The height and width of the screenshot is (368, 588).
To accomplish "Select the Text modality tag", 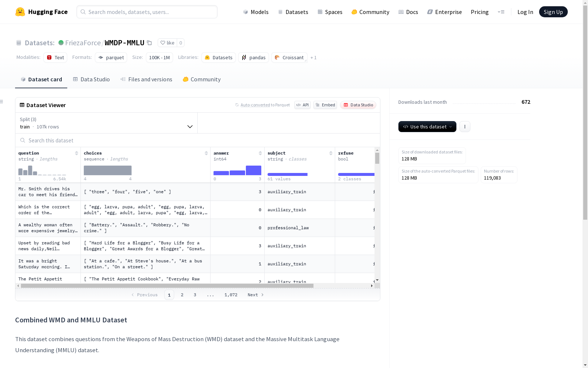I will [55, 57].
